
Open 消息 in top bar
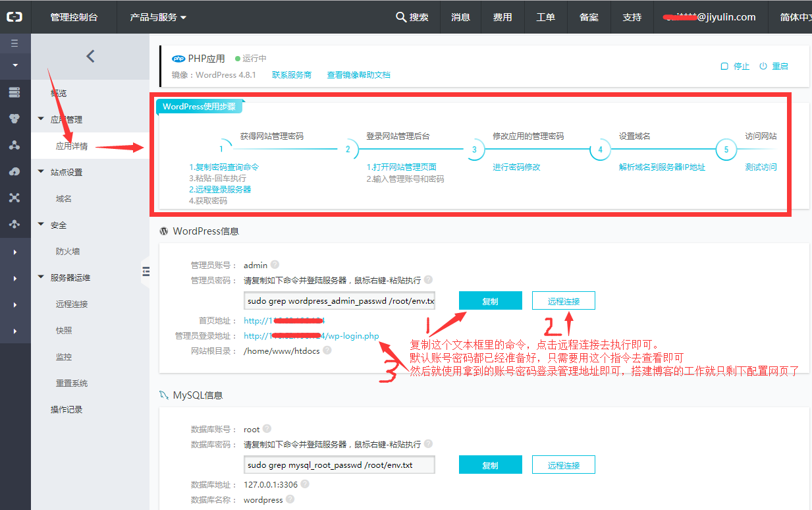(461, 17)
